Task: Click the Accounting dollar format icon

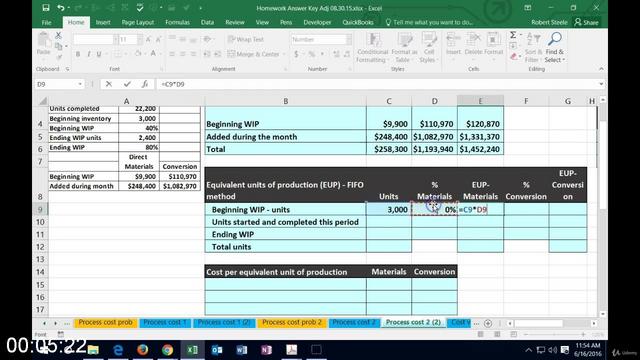Action: click(296, 54)
